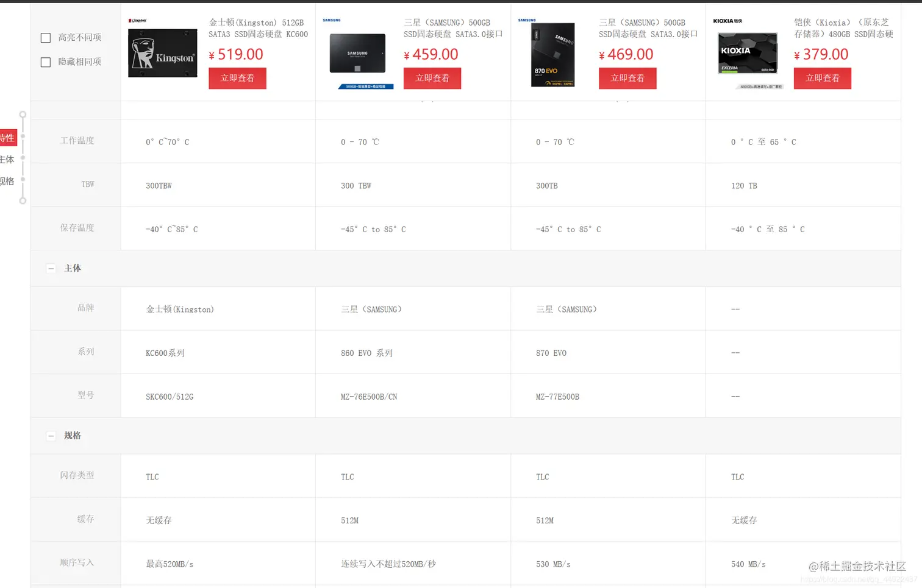The height and width of the screenshot is (588, 922).
Task: Click the 540 MB/s cell
Action: click(x=804, y=564)
